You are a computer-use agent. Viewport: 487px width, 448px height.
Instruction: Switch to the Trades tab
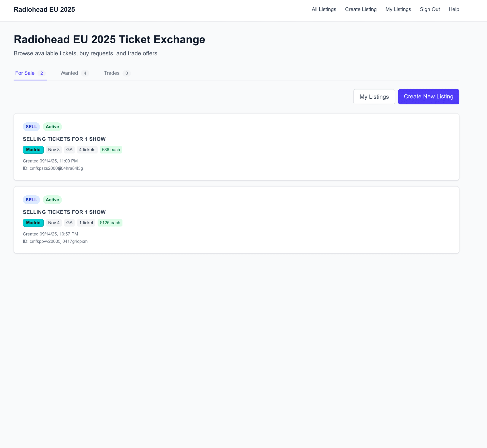click(117, 73)
